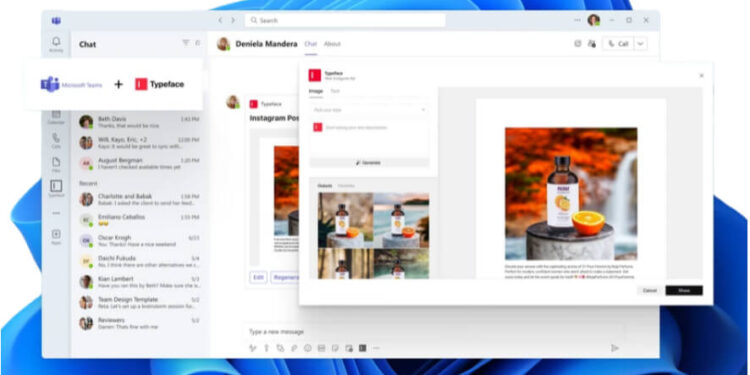Screen dimensions: 750x375
Task: Open the Apps store in the sidebar
Action: (x=56, y=236)
